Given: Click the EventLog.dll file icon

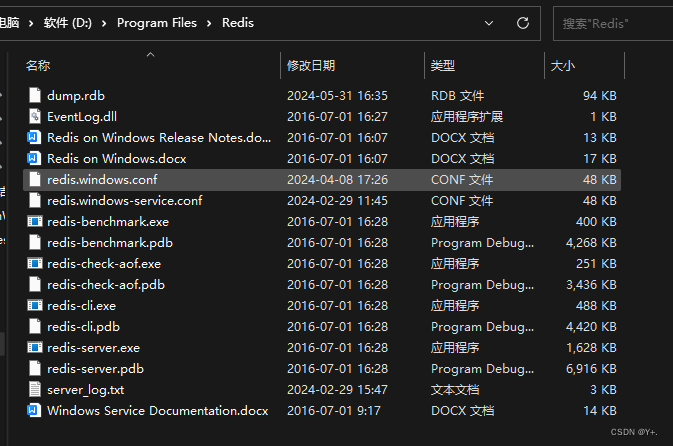Looking at the screenshot, I should pyautogui.click(x=35, y=116).
